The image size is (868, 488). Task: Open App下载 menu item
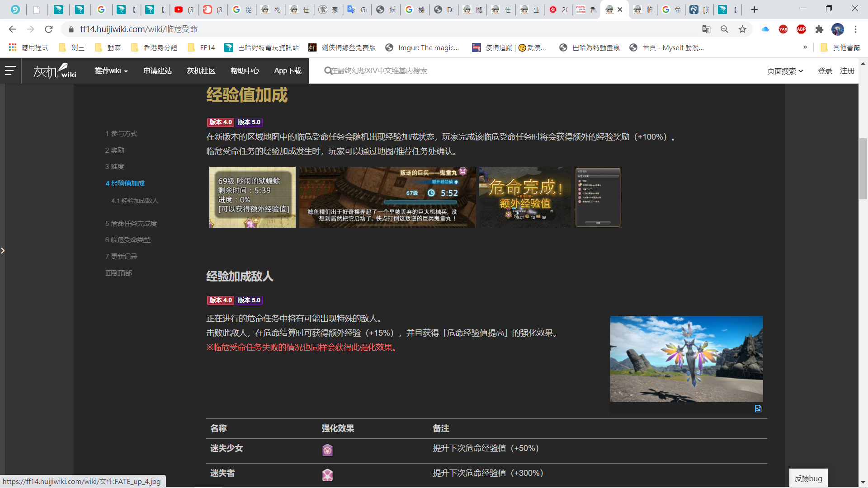[x=288, y=70]
